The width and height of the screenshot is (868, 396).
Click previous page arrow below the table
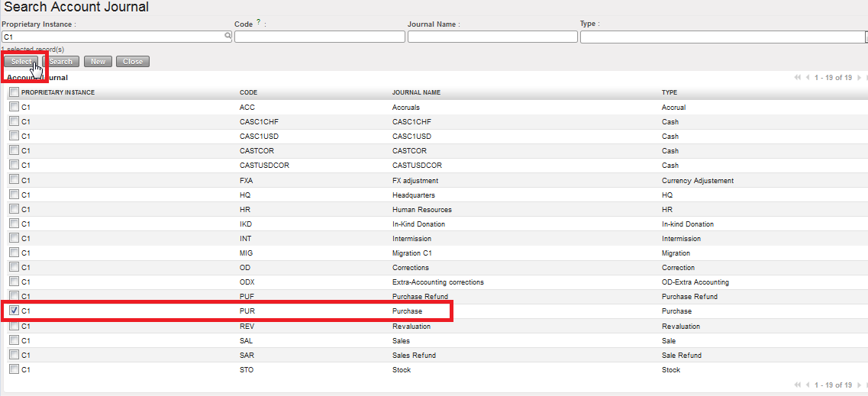[808, 385]
